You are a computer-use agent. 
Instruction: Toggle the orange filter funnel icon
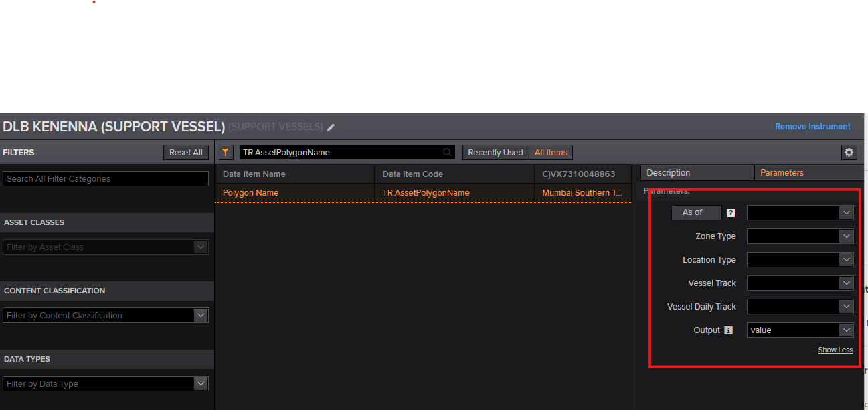tap(226, 153)
